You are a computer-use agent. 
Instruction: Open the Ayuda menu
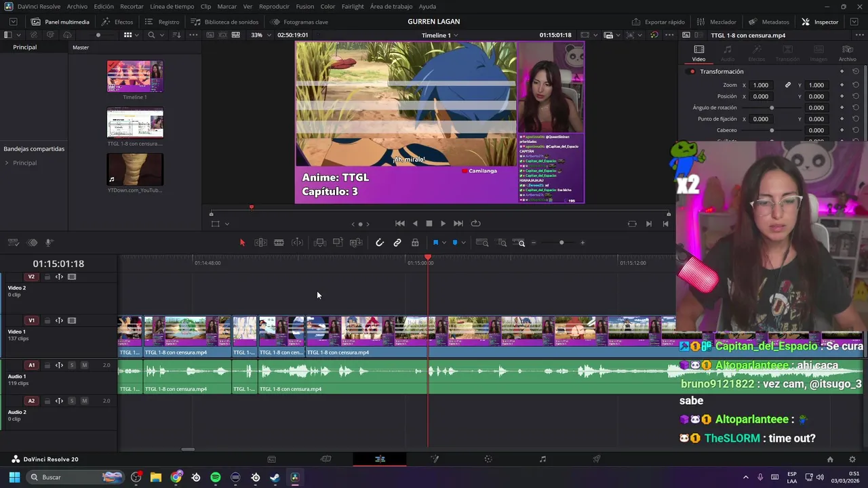(x=427, y=6)
